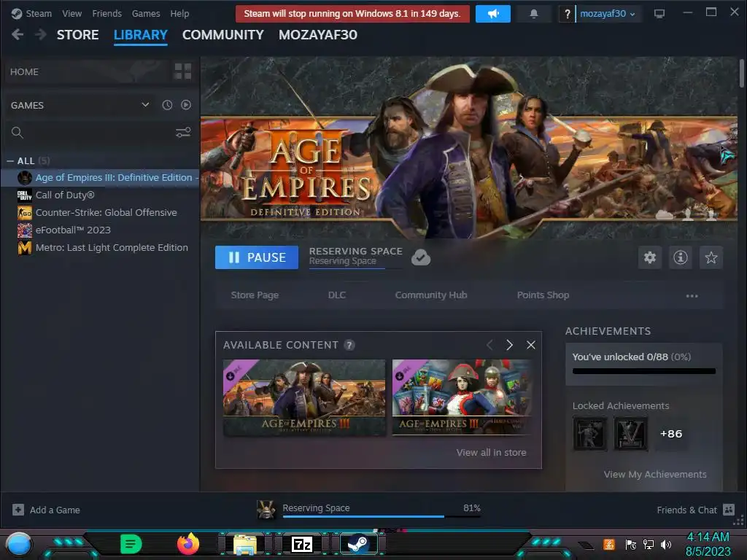Select eFootball 2023 in the list

point(100,230)
